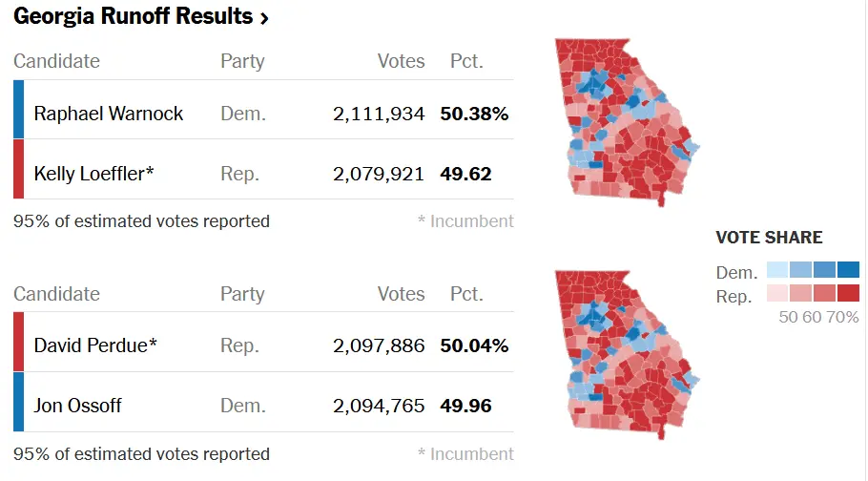Click Jon Ossoff's candidate name
Viewport: 868px width, 481px height.
(x=78, y=406)
